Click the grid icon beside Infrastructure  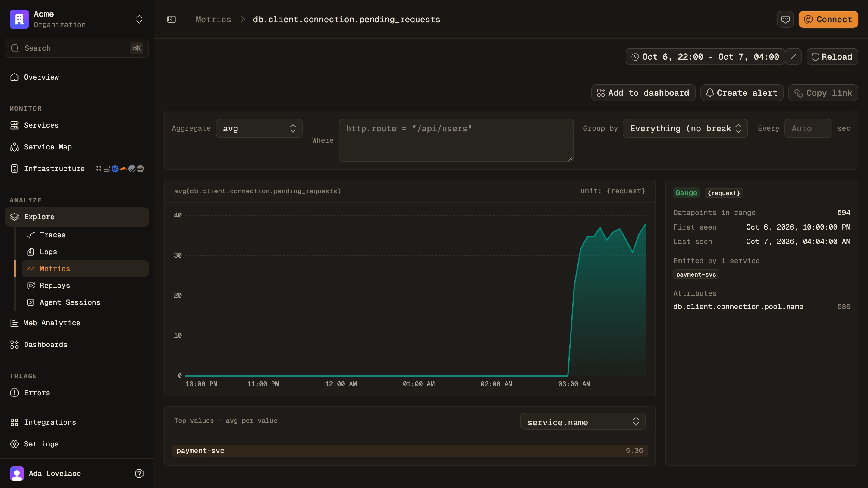98,169
